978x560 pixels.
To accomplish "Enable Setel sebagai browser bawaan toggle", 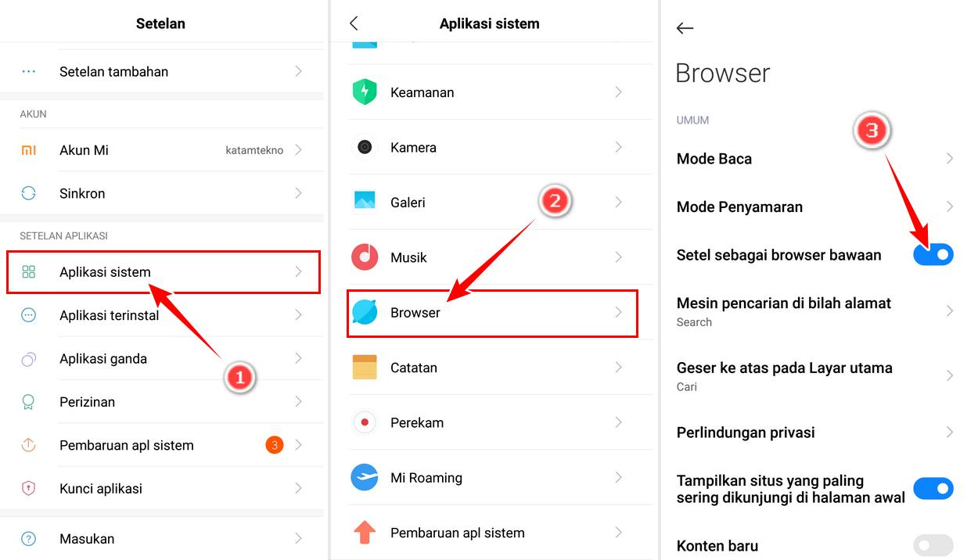I will pos(933,254).
